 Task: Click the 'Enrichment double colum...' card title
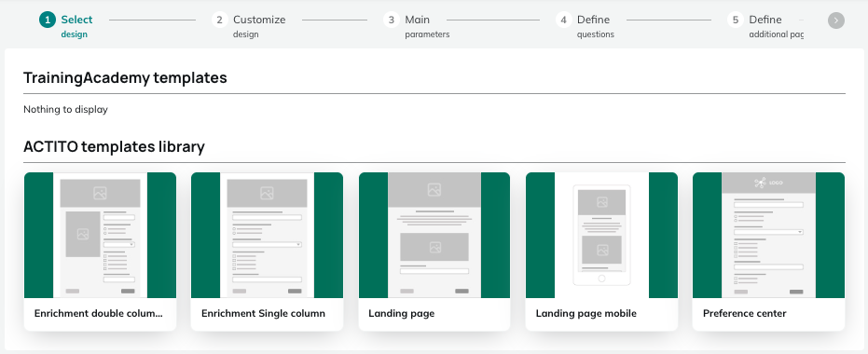[x=99, y=314]
